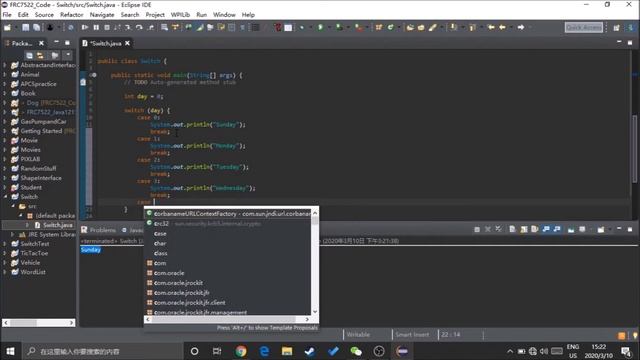Open the File menu
The width and height of the screenshot is (640, 360).
point(7,15)
